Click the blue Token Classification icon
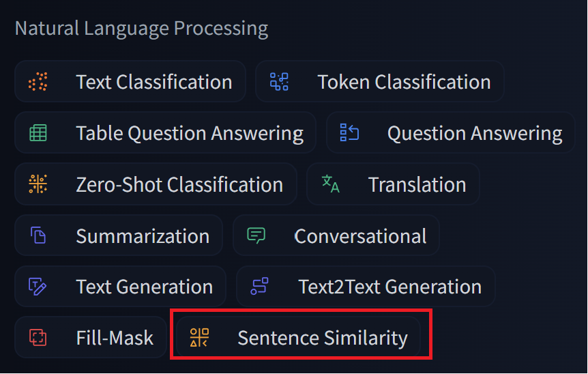 click(x=279, y=82)
